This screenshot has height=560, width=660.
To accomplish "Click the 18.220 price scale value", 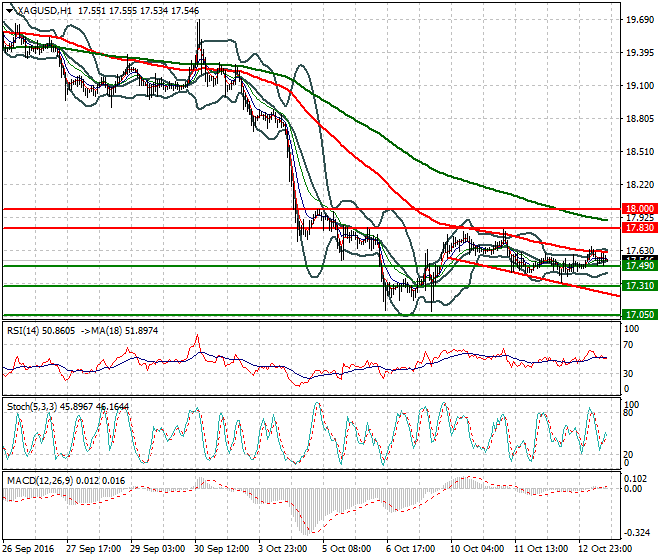I will click(x=640, y=185).
